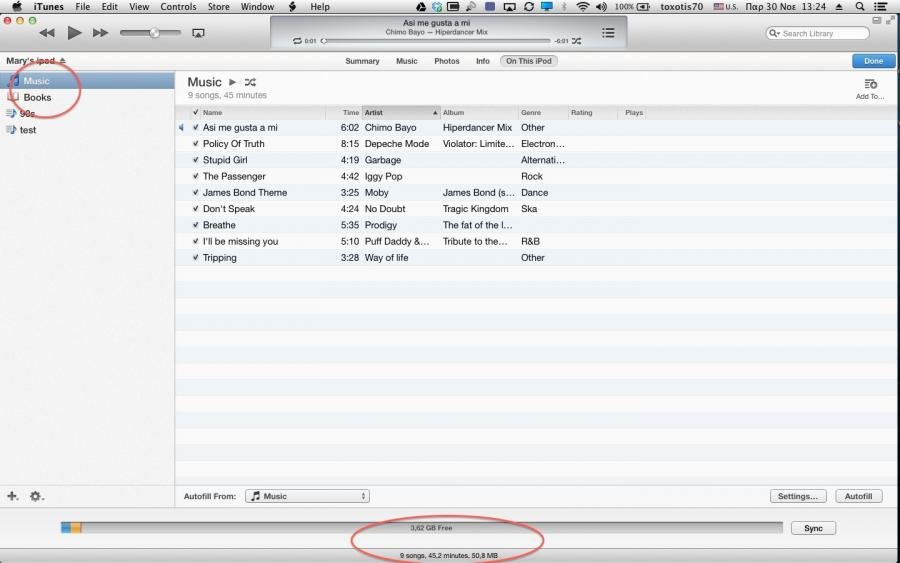
Task: Uncheck the Breathe checkbox
Action: click(196, 225)
